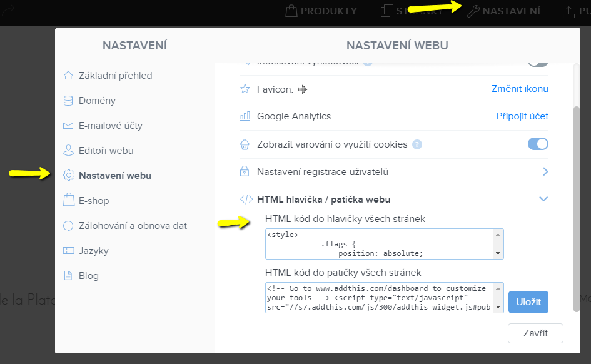Click down arrow in header HTML code box
Image resolution: width=591 pixels, height=364 pixels.
tap(498, 253)
